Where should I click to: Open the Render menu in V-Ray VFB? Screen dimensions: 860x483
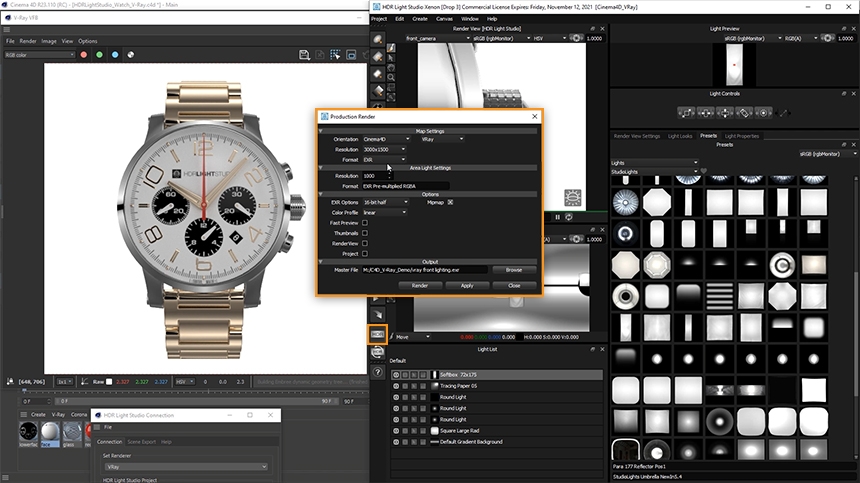click(27, 41)
